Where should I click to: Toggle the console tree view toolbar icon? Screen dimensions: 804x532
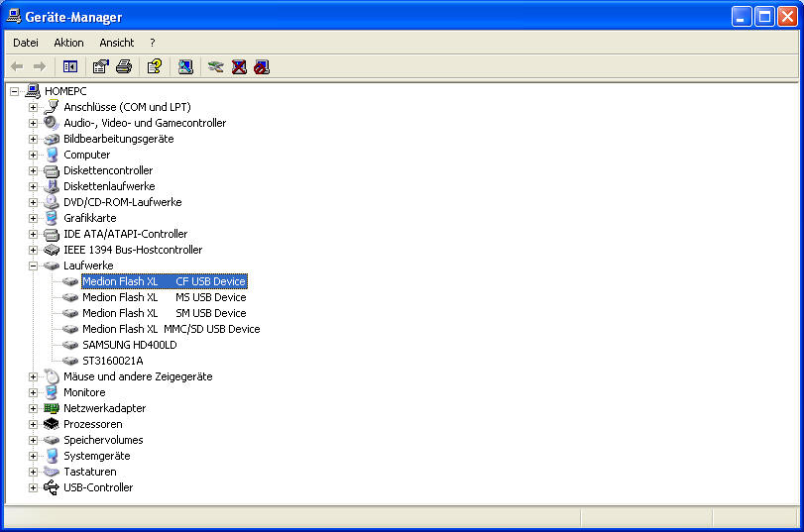tap(70, 66)
